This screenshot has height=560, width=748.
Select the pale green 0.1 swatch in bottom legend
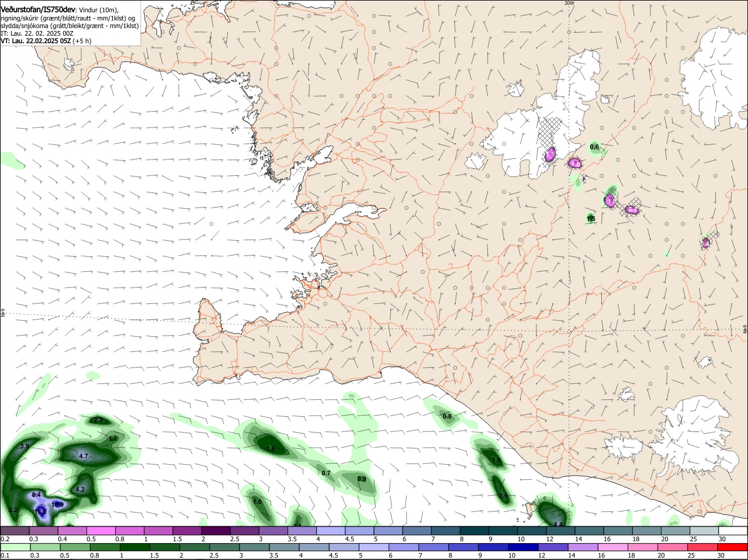point(15,547)
